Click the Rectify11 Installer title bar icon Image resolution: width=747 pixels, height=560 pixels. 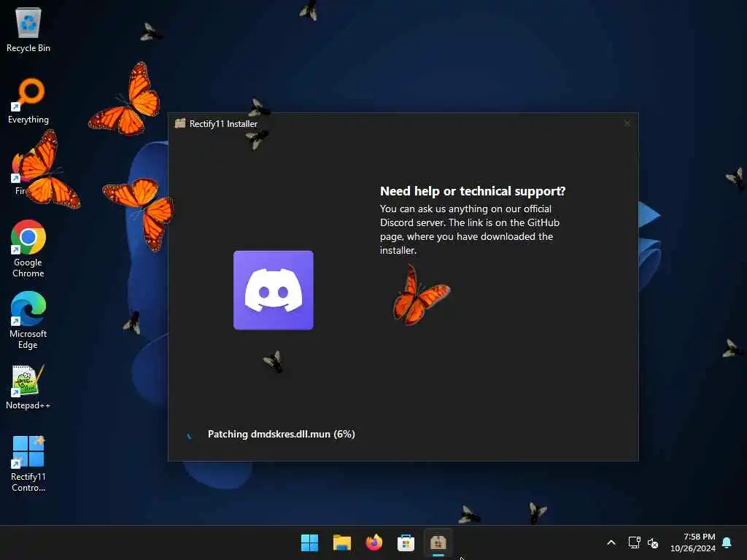pyautogui.click(x=180, y=123)
